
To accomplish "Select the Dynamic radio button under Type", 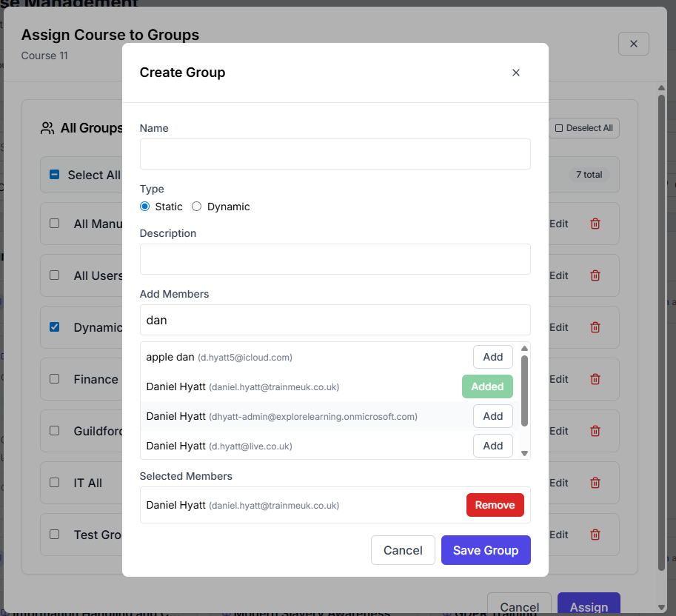I will click(195, 207).
